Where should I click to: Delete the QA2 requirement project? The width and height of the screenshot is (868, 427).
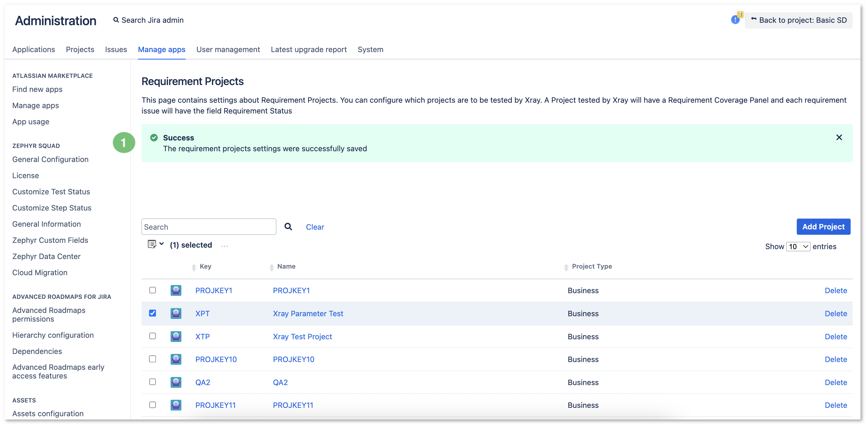(836, 382)
